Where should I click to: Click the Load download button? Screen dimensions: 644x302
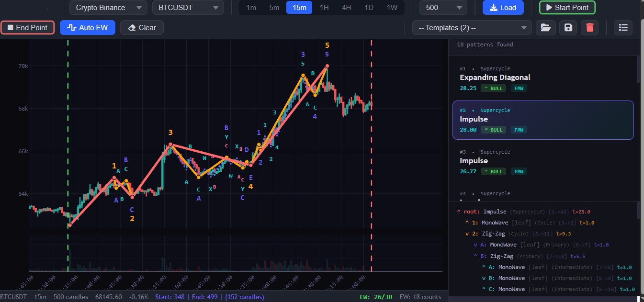[503, 8]
